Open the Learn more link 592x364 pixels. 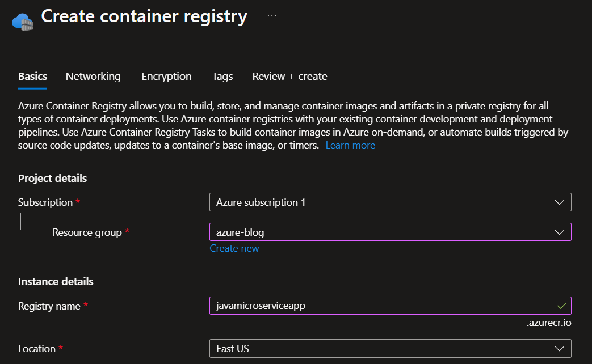pos(350,145)
